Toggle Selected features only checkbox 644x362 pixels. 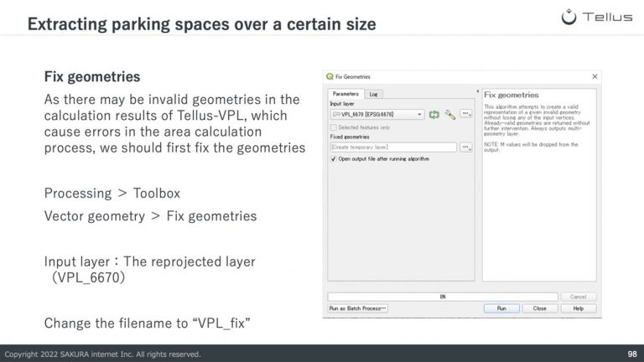click(334, 127)
